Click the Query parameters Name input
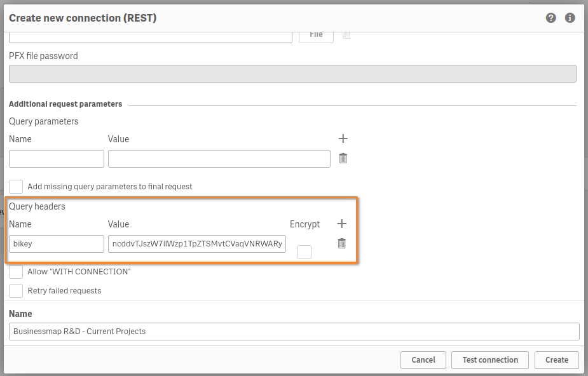 point(57,159)
